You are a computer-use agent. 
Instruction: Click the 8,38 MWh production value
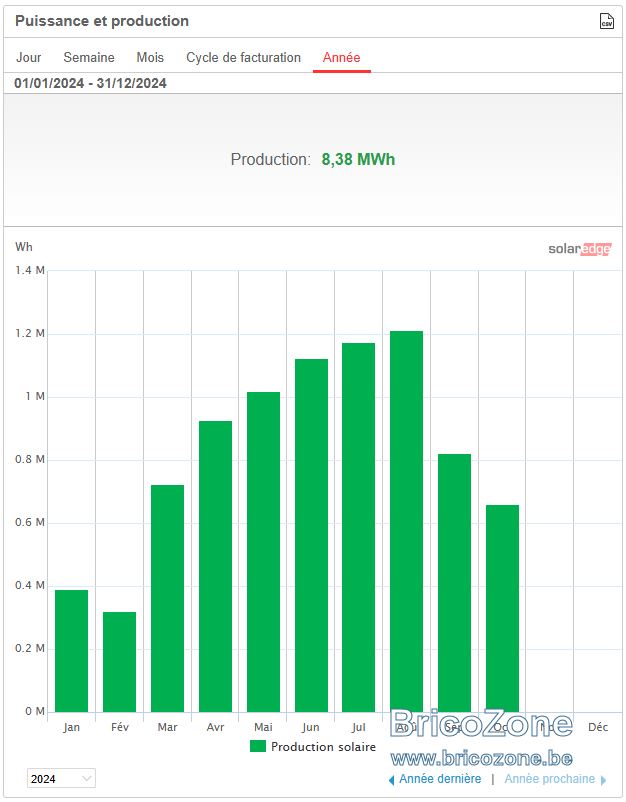point(358,160)
